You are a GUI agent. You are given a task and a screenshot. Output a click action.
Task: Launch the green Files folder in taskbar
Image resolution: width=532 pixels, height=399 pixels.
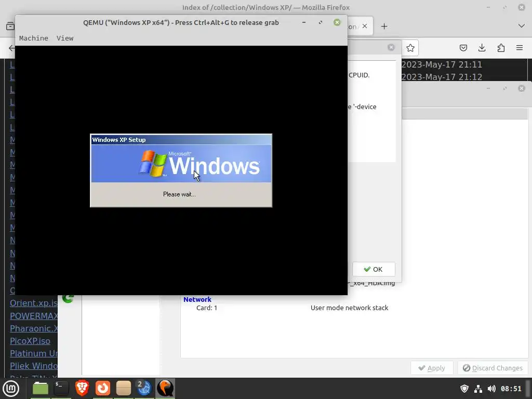click(x=41, y=389)
